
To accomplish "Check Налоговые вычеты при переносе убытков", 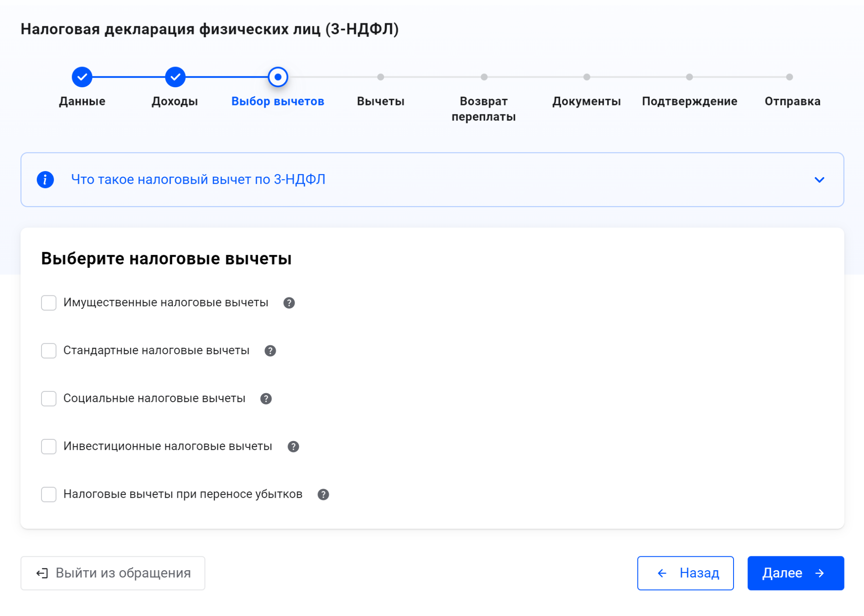I will [49, 494].
